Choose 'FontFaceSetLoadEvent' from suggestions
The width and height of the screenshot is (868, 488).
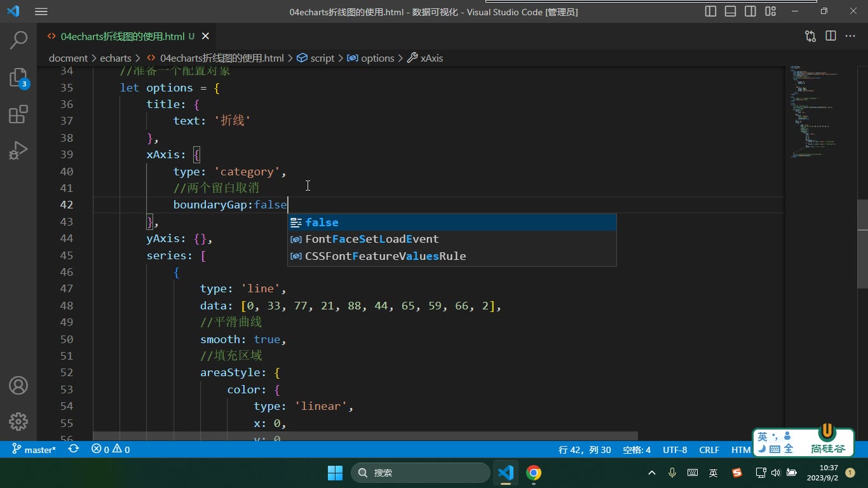pos(452,239)
